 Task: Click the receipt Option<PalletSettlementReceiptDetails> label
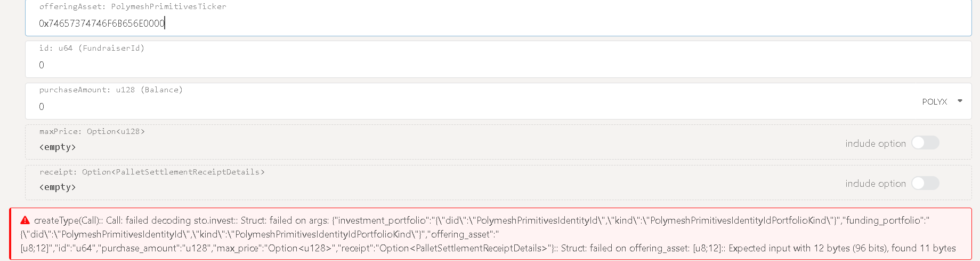tap(152, 172)
